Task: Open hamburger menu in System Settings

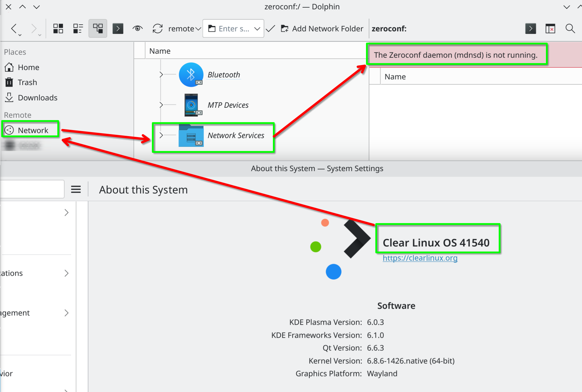Action: (76, 189)
